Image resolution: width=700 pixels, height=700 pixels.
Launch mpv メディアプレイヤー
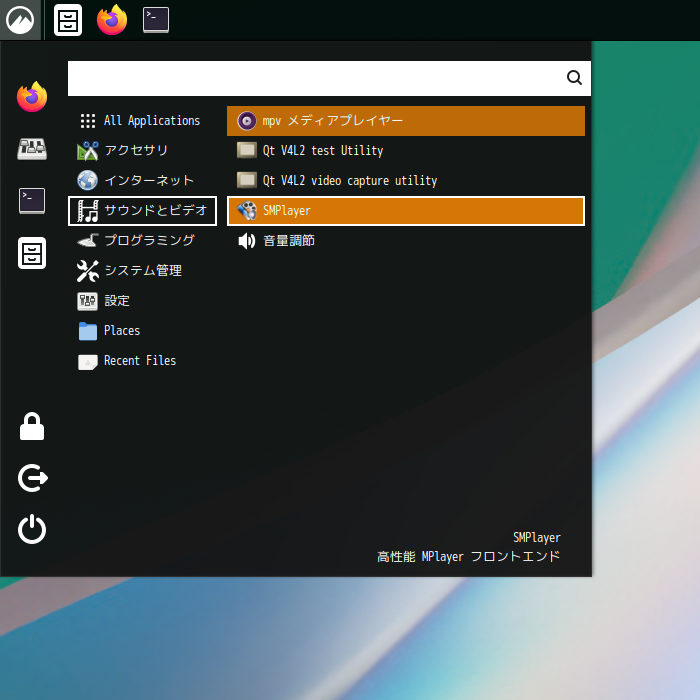tap(406, 121)
